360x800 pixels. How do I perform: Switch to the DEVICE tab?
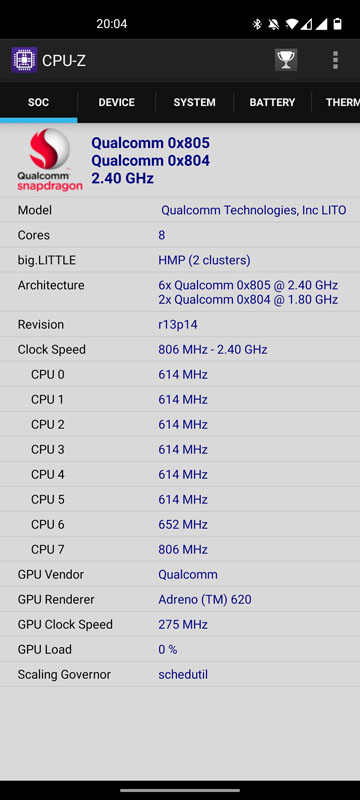117,102
